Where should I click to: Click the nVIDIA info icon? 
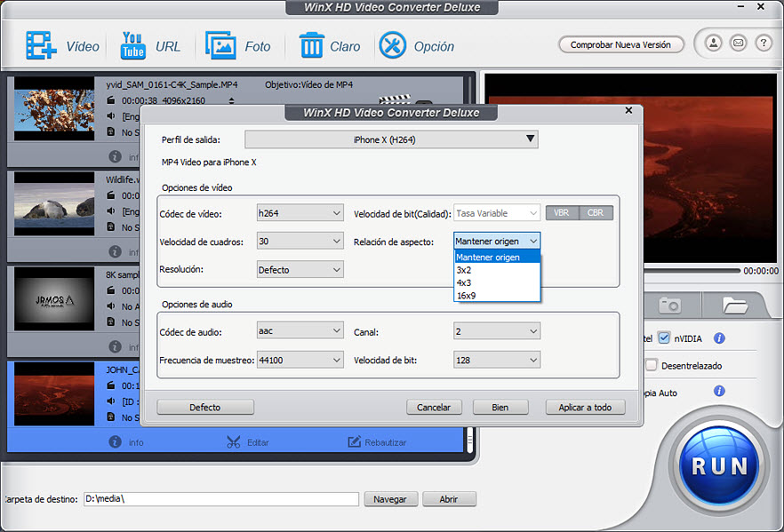point(719,338)
